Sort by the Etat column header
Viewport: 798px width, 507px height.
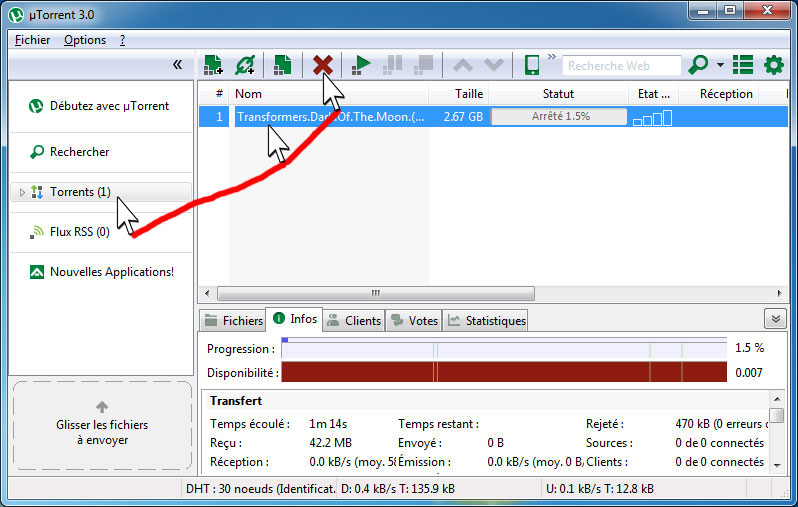653,94
